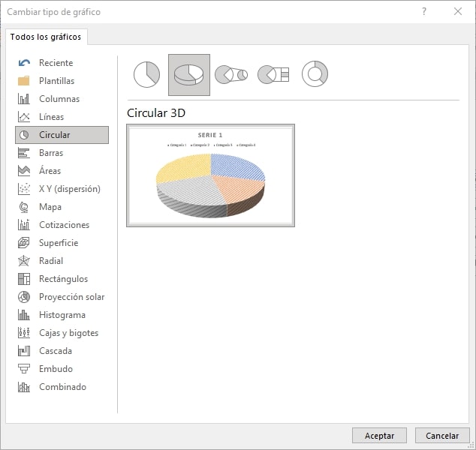
Task: Open the Todos los gráficos tab
Action: point(46,37)
